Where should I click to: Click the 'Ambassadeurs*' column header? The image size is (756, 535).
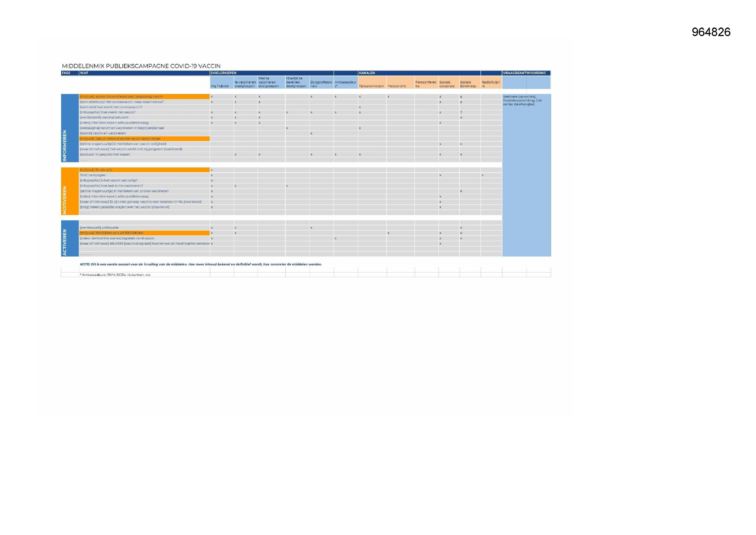point(346,82)
